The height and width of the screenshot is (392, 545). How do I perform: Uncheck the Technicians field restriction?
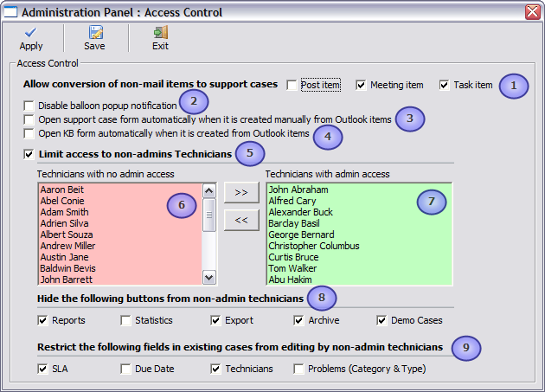215,369
